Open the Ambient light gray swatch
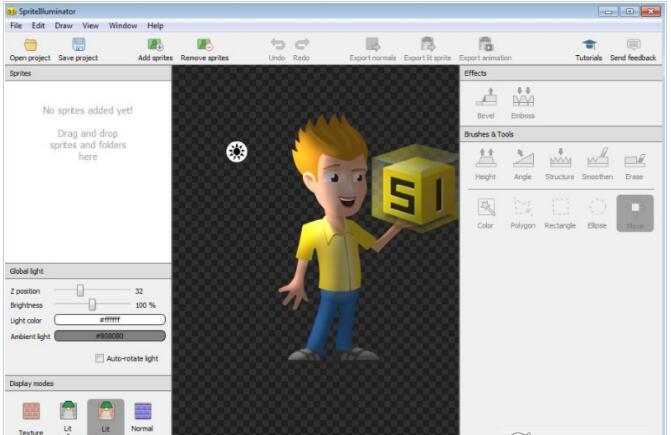This screenshot has height=435, width=671. point(110,336)
